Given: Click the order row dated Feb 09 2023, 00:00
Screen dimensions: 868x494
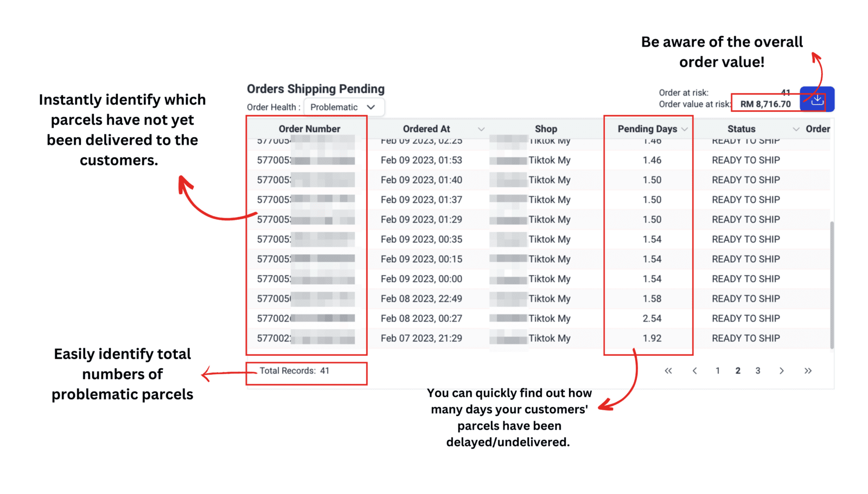Looking at the screenshot, I should coord(538,279).
